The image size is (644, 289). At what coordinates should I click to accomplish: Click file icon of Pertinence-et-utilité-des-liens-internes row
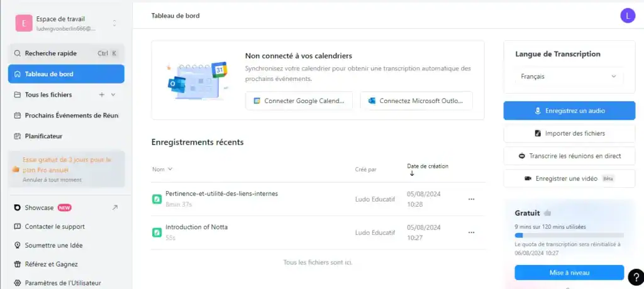[157, 199]
